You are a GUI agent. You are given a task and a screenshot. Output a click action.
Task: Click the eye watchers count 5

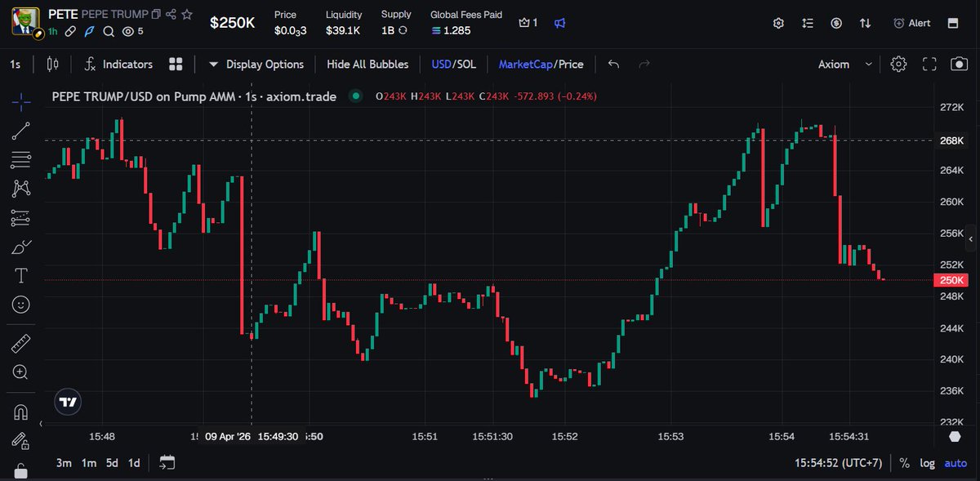click(x=132, y=31)
